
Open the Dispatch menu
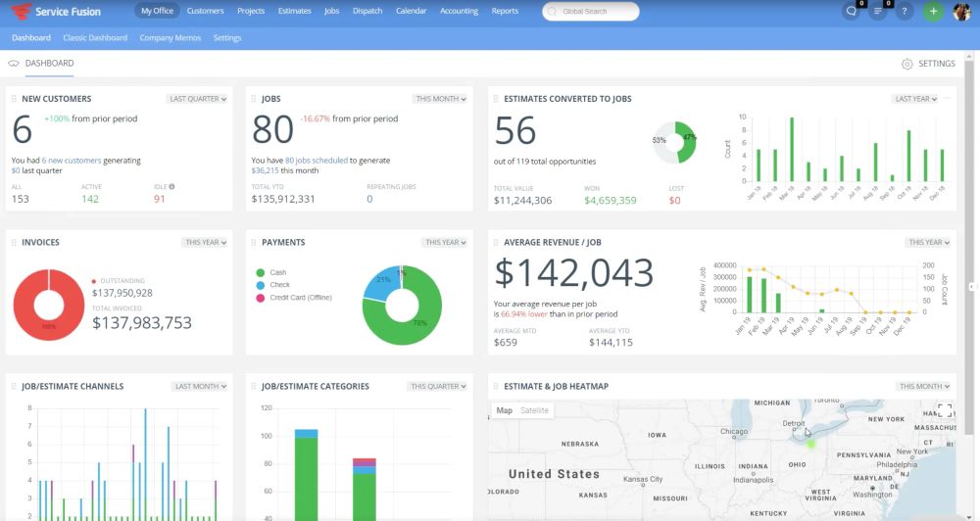tap(367, 12)
